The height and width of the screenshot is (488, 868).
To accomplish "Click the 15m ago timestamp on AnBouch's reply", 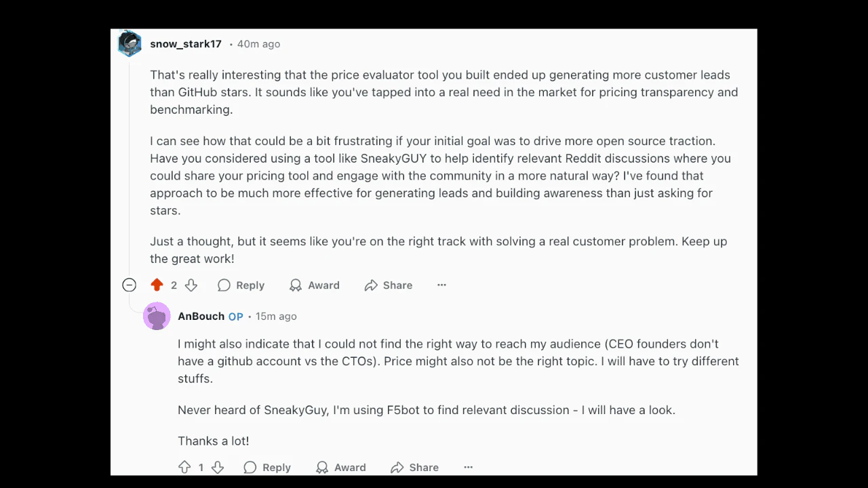I will click(276, 316).
